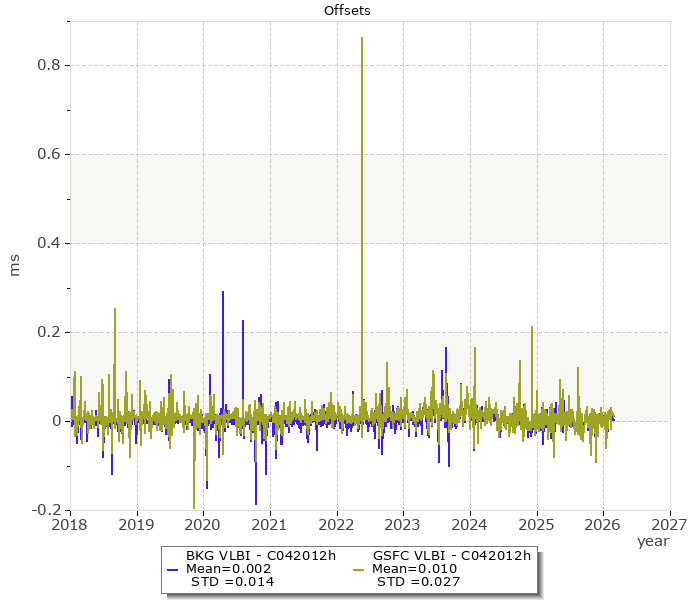Screen dimensions: 700x600
Task: Click the 2023 label on the year axis
Action: tap(403, 524)
